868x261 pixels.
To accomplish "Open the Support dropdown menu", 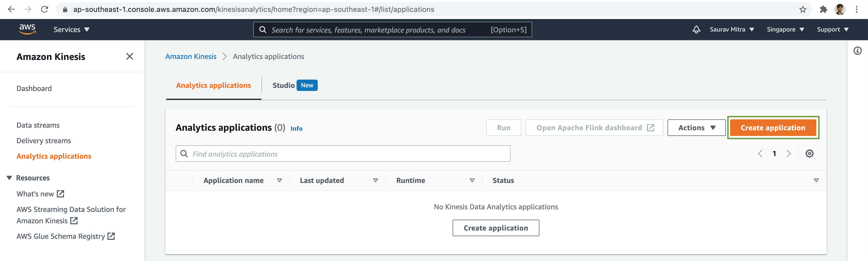I will (833, 30).
